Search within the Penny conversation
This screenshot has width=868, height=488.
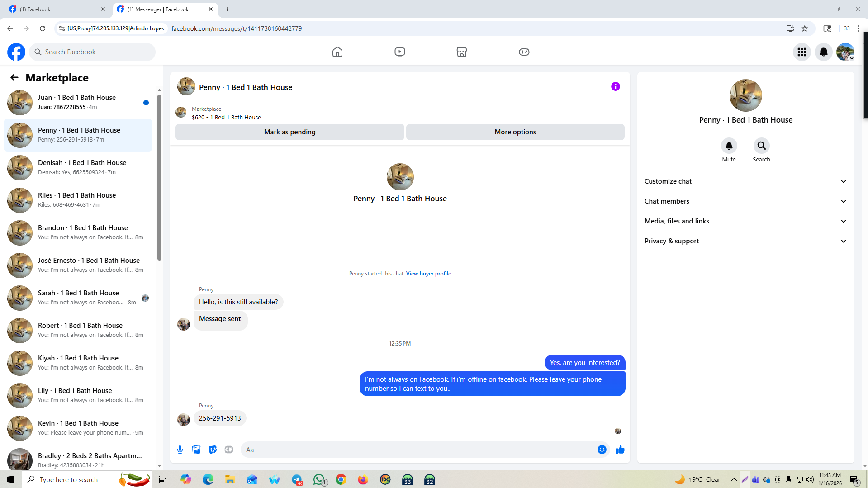(762, 146)
